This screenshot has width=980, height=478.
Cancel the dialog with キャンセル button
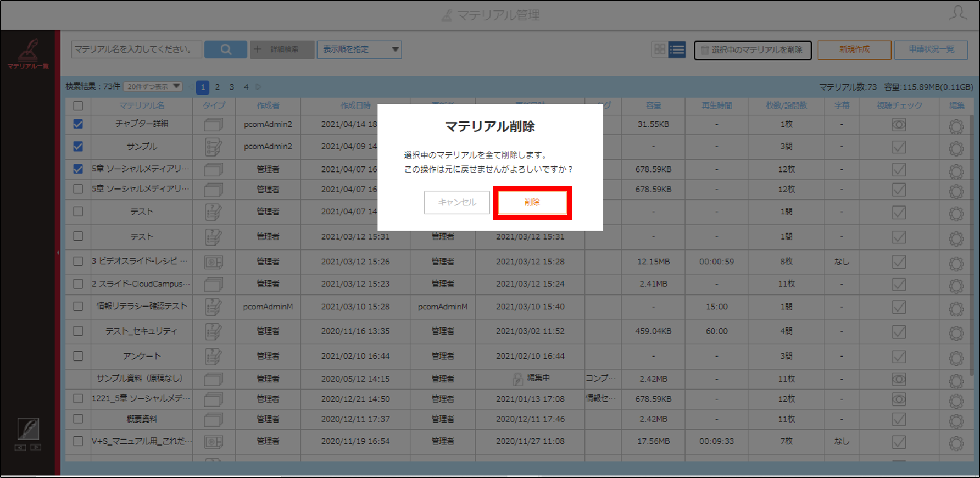456,202
